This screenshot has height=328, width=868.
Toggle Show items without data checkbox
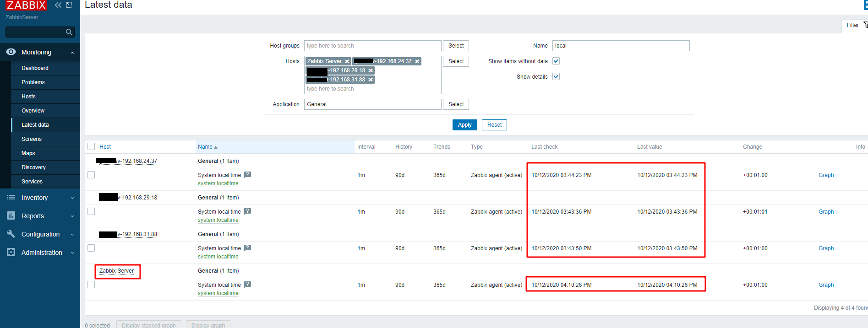(x=556, y=61)
